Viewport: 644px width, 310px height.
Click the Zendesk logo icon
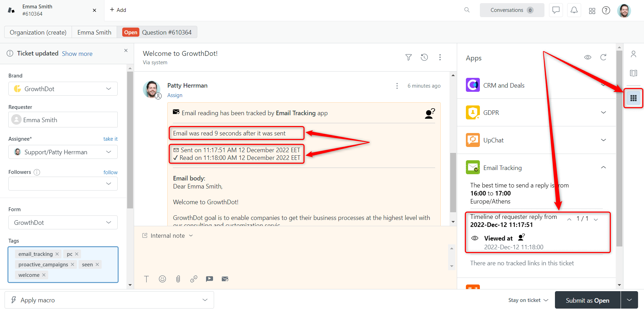11,10
